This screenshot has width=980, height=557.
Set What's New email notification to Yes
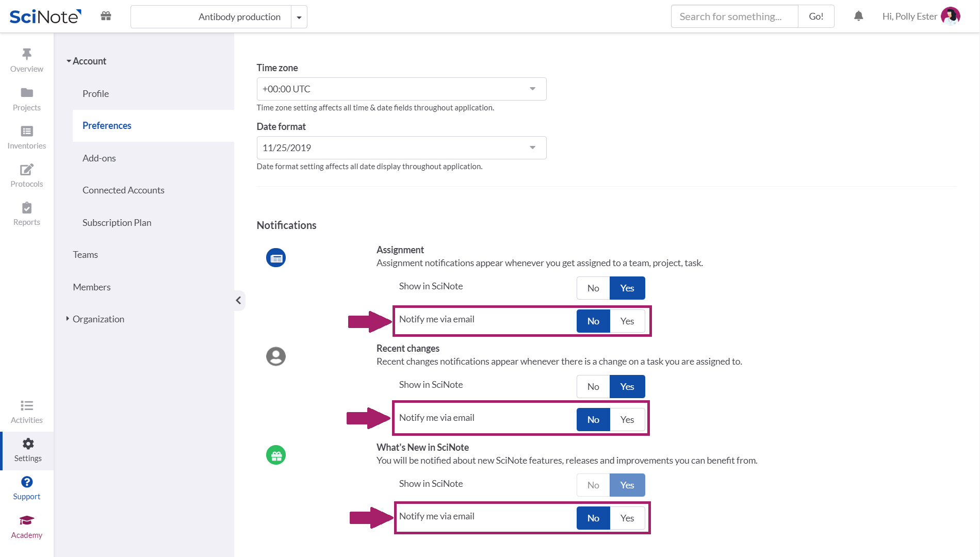click(x=627, y=518)
